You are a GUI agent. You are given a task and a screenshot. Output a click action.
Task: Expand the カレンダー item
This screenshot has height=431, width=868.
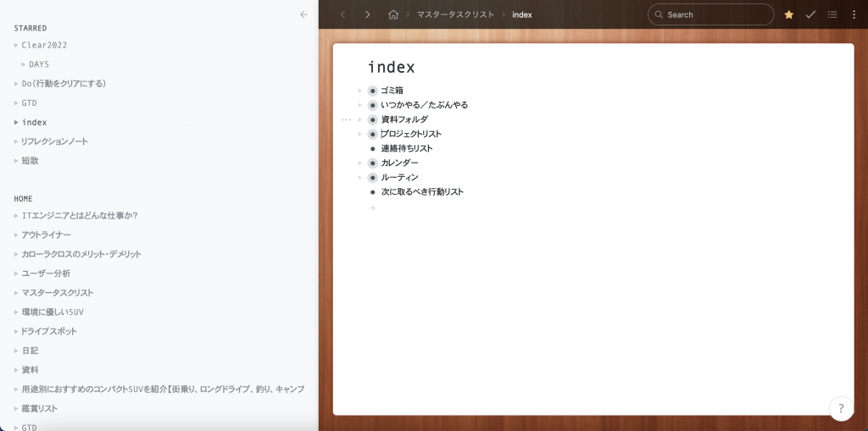point(359,163)
